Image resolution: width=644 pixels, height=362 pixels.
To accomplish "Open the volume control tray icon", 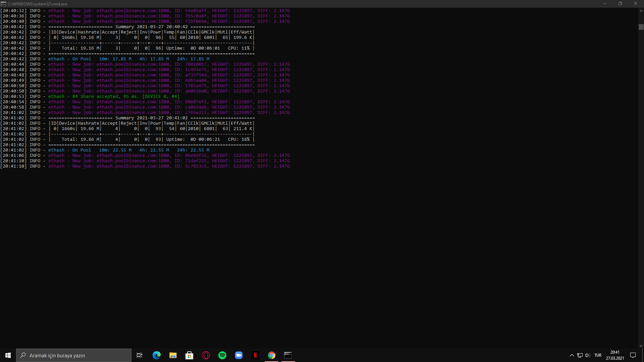I will point(588,355).
